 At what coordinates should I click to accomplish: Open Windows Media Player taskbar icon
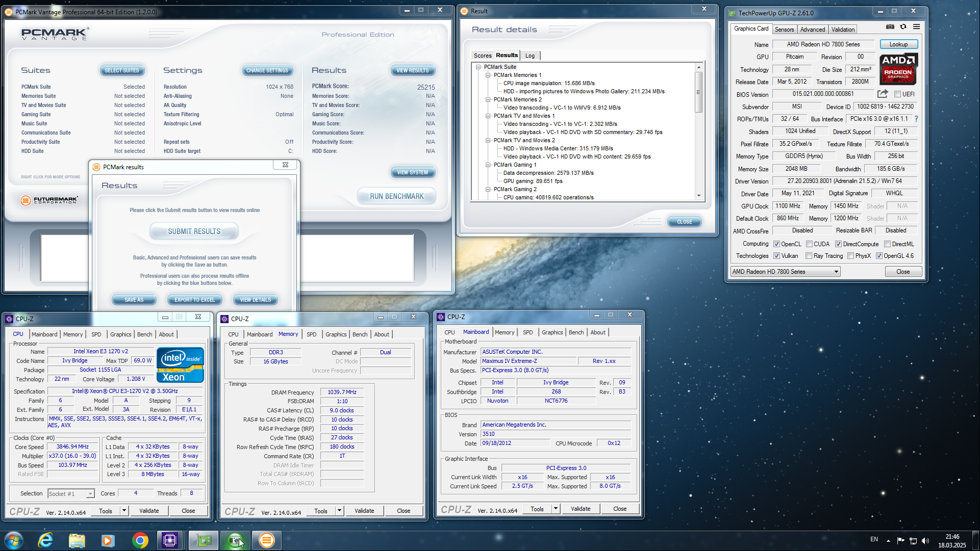point(108,540)
